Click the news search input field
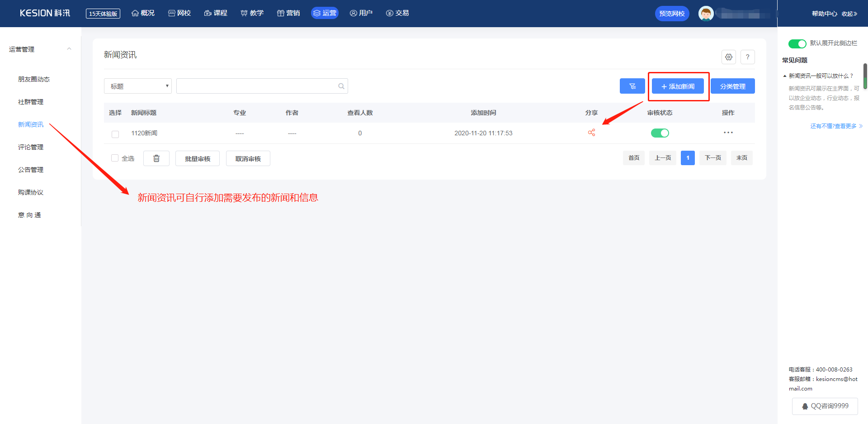Screen dimensions: 868x424 point(257,86)
